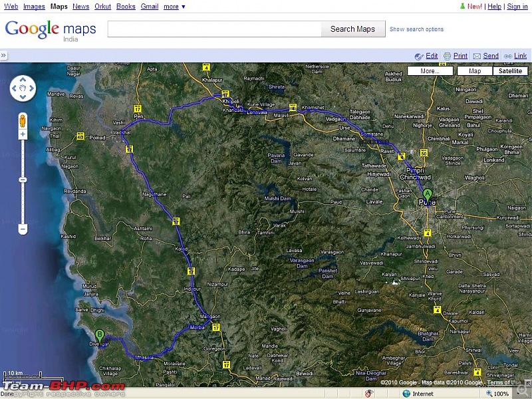The image size is (532, 399).
Task: Click the Lonavala label on the route
Action: click(x=257, y=112)
